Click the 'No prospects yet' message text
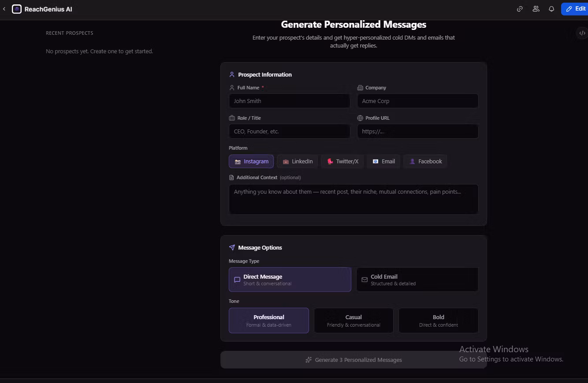Image resolution: width=588 pixels, height=383 pixels. (100, 51)
